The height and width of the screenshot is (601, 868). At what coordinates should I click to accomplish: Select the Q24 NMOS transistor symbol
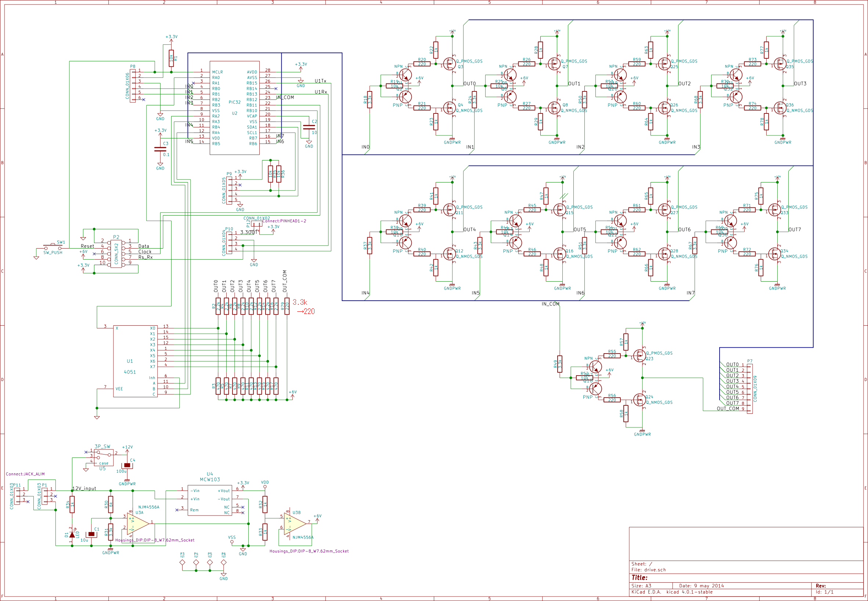639,399
